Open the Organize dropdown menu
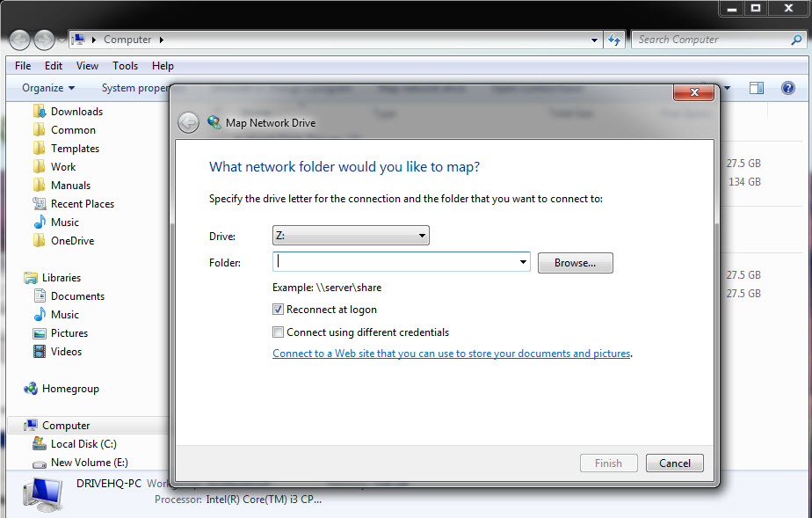 48,88
